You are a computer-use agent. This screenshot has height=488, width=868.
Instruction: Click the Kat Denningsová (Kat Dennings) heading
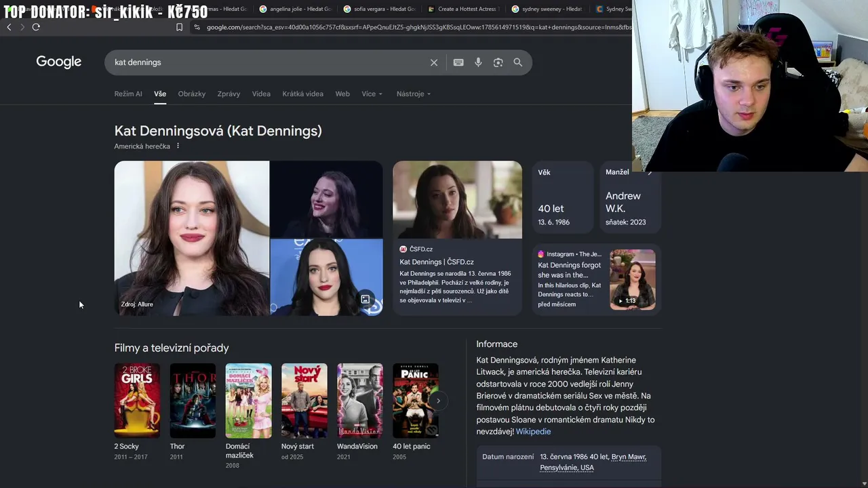218,131
